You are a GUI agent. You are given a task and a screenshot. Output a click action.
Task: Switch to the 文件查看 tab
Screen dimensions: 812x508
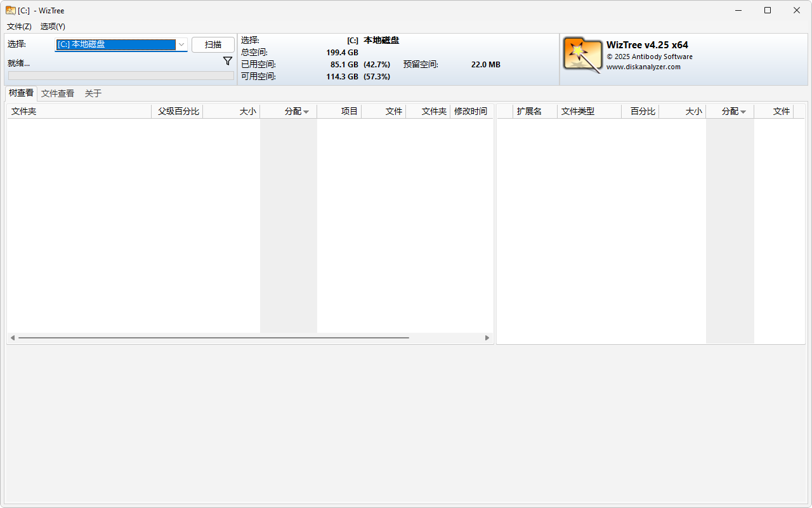coord(57,93)
